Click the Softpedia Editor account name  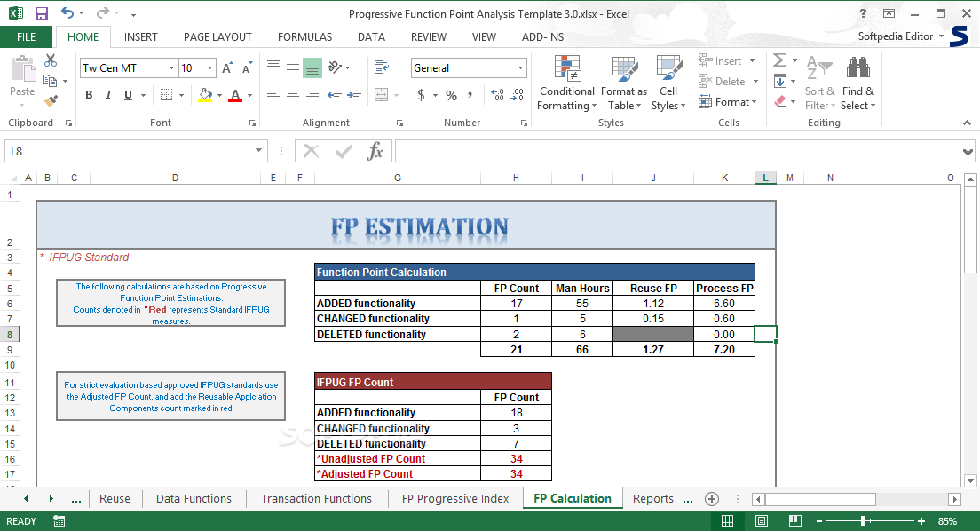[x=895, y=36]
